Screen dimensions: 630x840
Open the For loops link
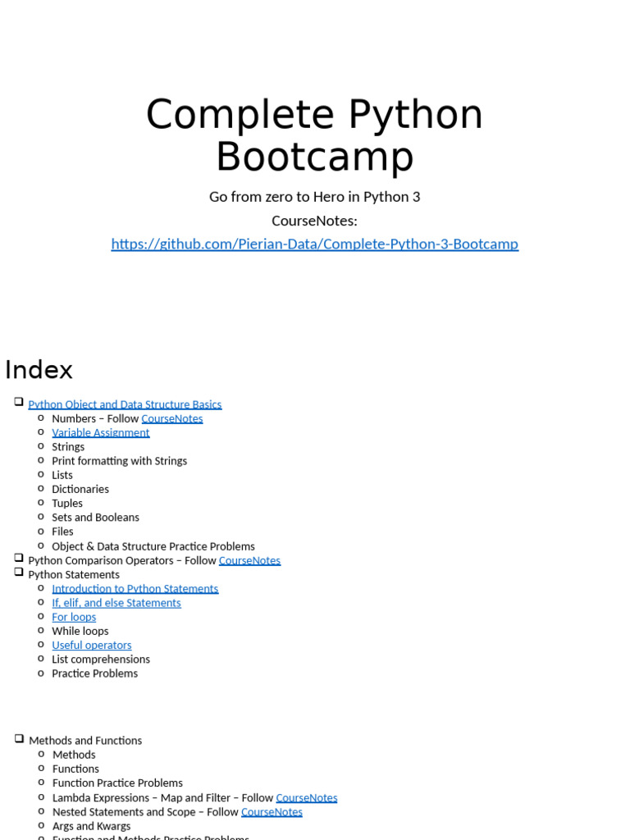[74, 617]
